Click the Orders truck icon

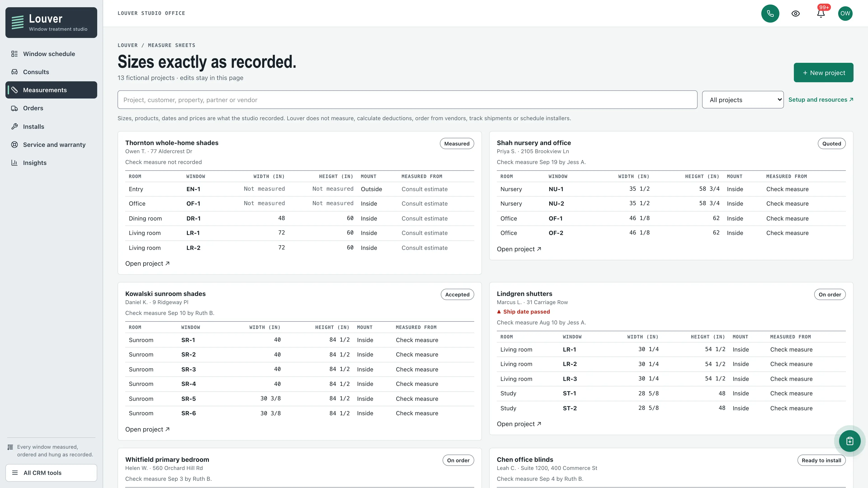(x=14, y=108)
